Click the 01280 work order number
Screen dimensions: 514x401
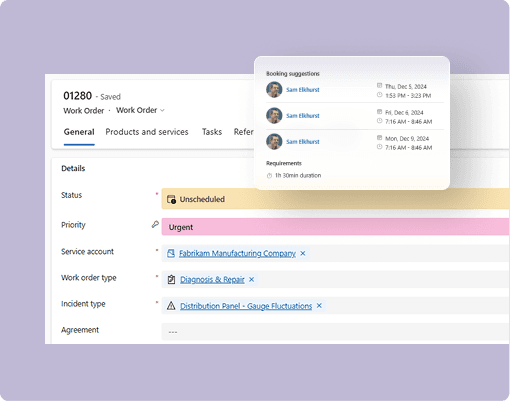77,96
